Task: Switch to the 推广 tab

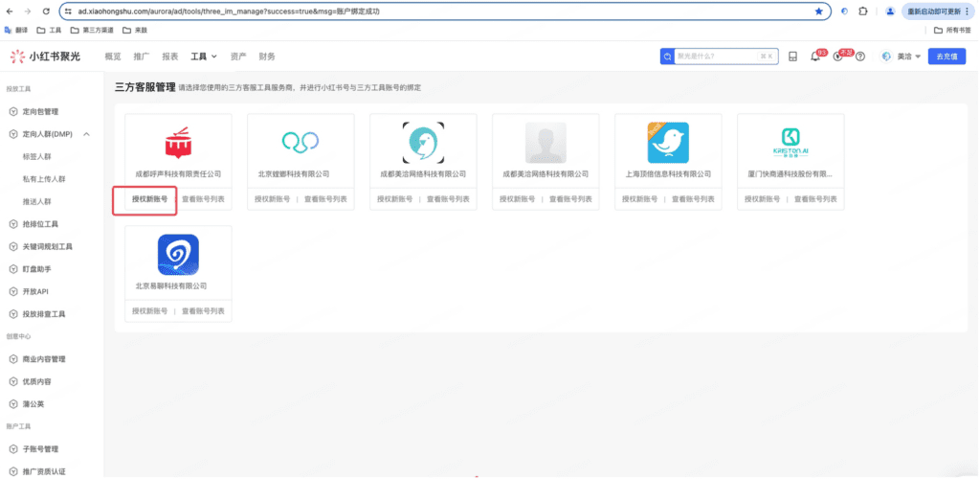Action: pyautogui.click(x=142, y=57)
